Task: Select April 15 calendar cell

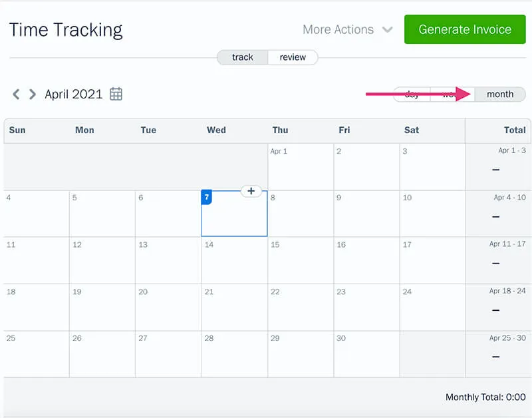Action: click(x=301, y=260)
